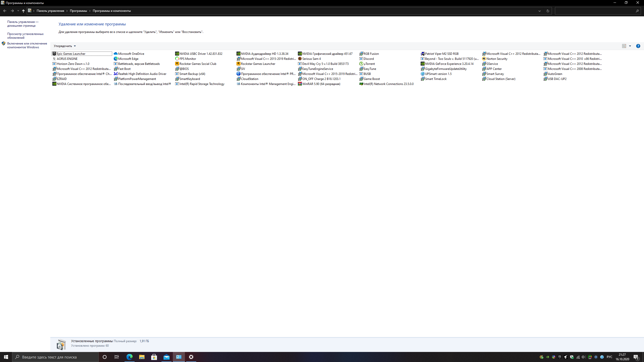The width and height of the screenshot is (644, 362).
Task: Click the µTorrent program icon
Action: coord(361,64)
